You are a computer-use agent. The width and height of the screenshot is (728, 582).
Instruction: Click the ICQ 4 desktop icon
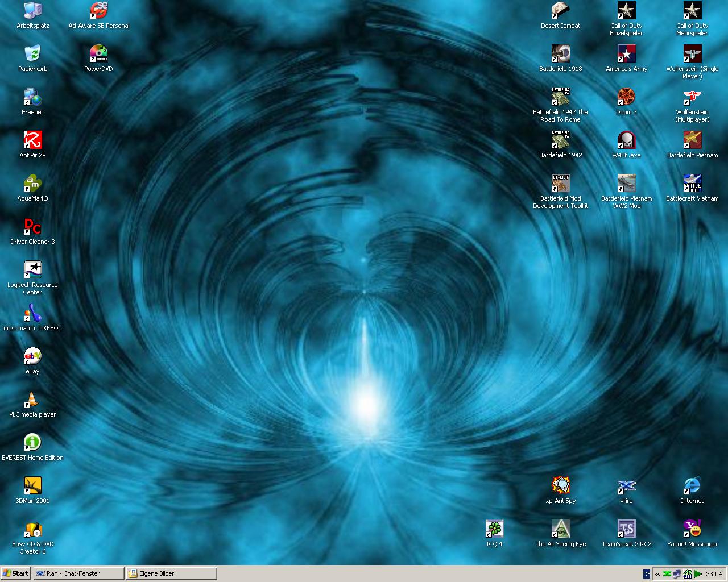coord(494,530)
